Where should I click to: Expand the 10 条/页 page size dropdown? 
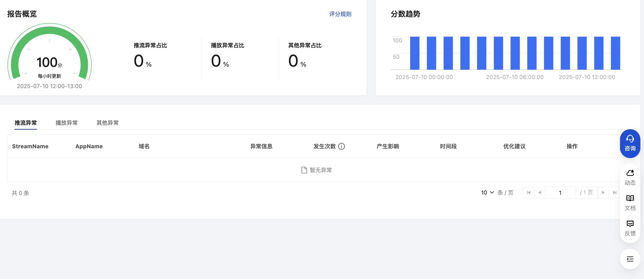coord(487,193)
